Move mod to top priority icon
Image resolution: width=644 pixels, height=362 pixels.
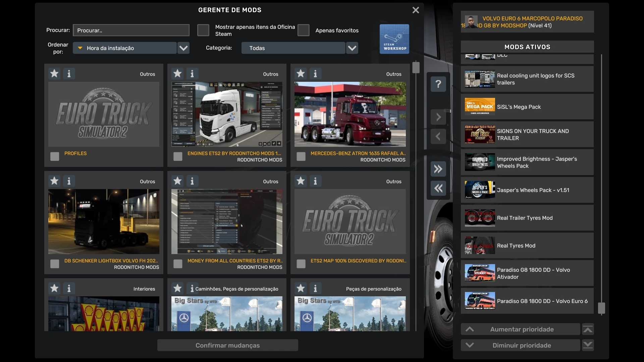(x=588, y=329)
